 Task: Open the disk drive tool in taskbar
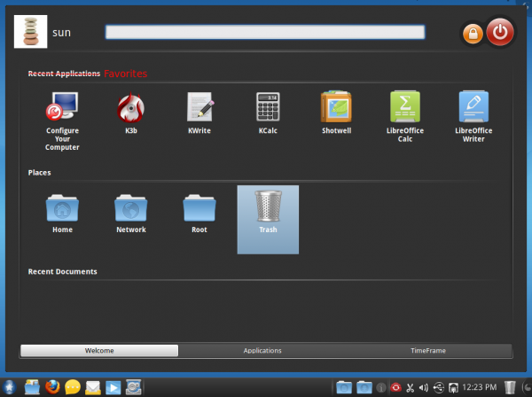[x=133, y=387]
